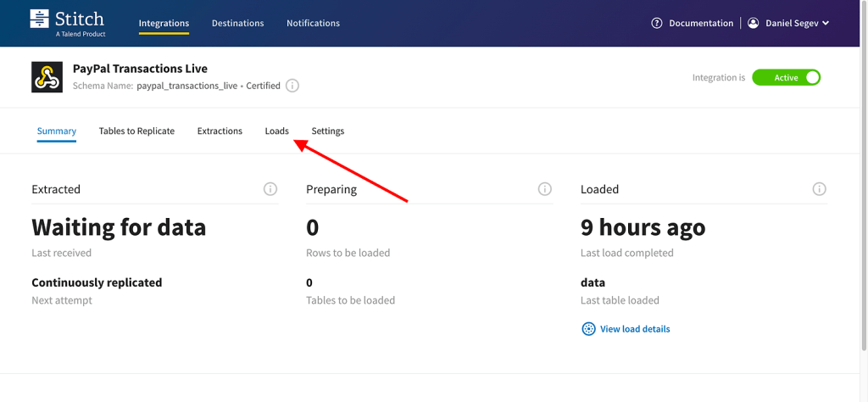Click the Certified label text
The image size is (868, 402).
point(263,86)
